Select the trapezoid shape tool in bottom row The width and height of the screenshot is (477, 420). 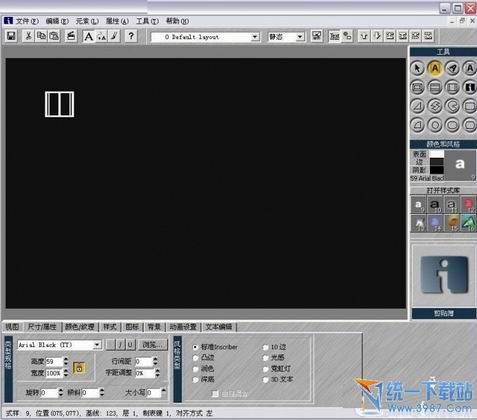pyautogui.click(x=417, y=125)
